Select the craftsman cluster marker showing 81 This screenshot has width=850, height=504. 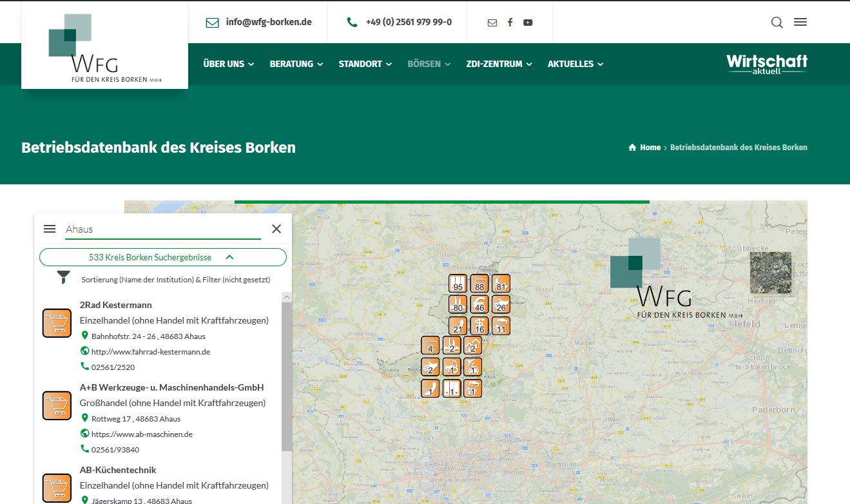point(501,284)
